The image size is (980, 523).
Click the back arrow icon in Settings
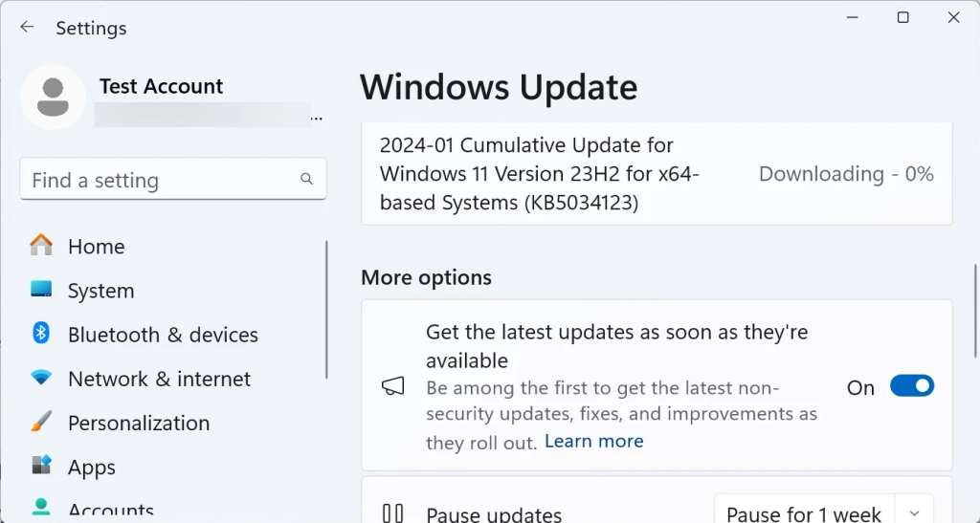click(x=27, y=27)
